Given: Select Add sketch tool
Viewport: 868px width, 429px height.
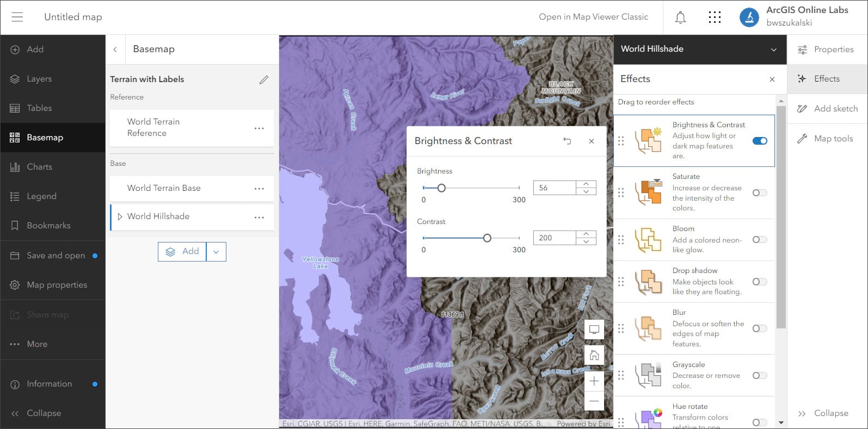Looking at the screenshot, I should (x=827, y=109).
